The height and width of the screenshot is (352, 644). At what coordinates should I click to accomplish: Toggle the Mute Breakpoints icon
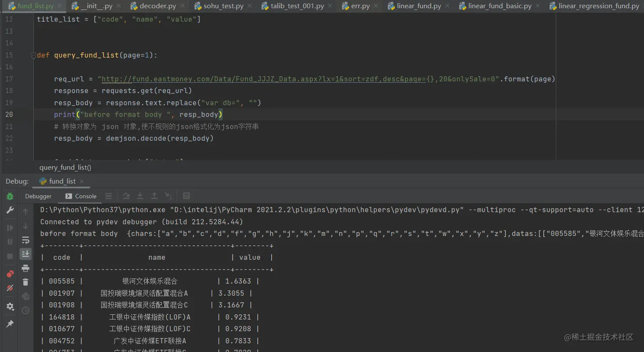(x=10, y=288)
